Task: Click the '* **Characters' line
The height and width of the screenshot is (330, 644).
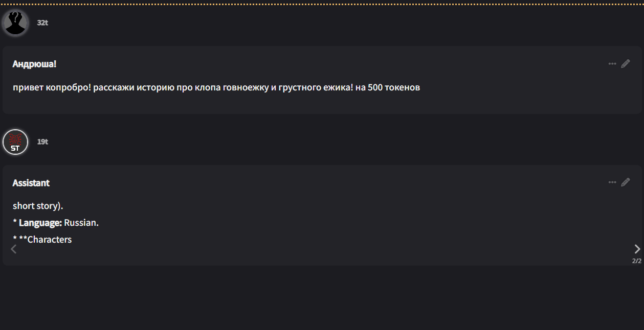Action: (x=42, y=240)
